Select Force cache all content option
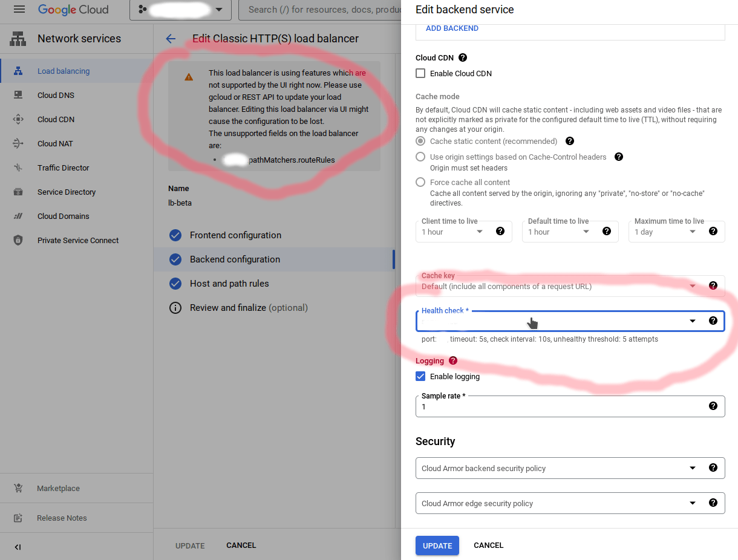 point(420,181)
